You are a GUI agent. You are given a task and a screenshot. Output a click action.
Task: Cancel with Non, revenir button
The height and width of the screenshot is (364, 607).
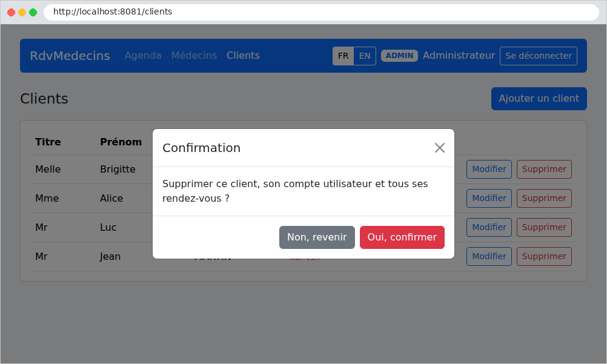317,237
